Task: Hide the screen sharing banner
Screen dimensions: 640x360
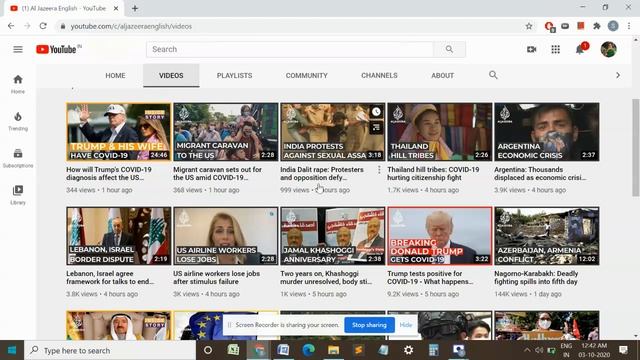Action: pos(406,325)
